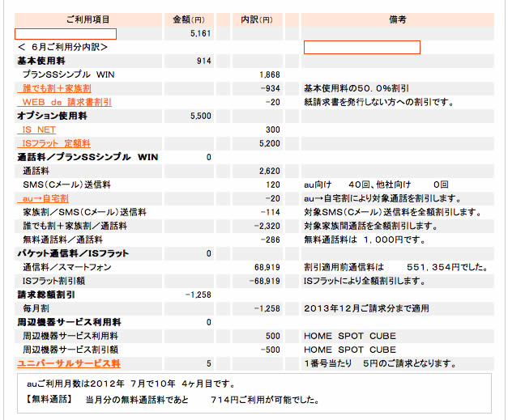508x420 pixels.
Task: Click the ISフラット value 5,200
Action: pos(270,143)
